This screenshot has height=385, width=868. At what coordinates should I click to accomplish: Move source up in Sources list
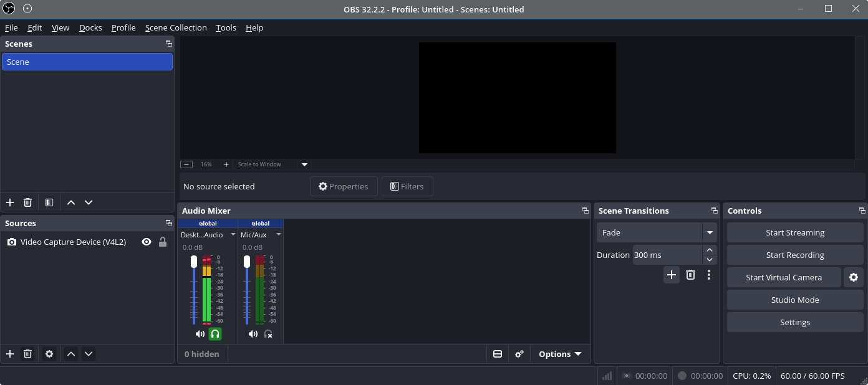[71, 354]
